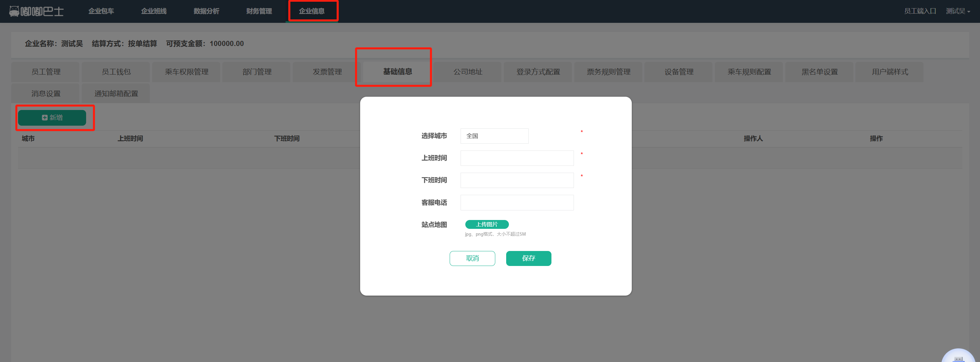Image resolution: width=980 pixels, height=362 pixels.
Task: Click the plus icon on 新增 button
Action: pyautogui.click(x=45, y=117)
